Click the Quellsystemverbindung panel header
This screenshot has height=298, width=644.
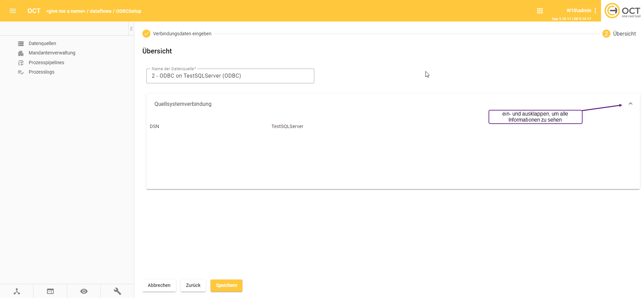(183, 104)
